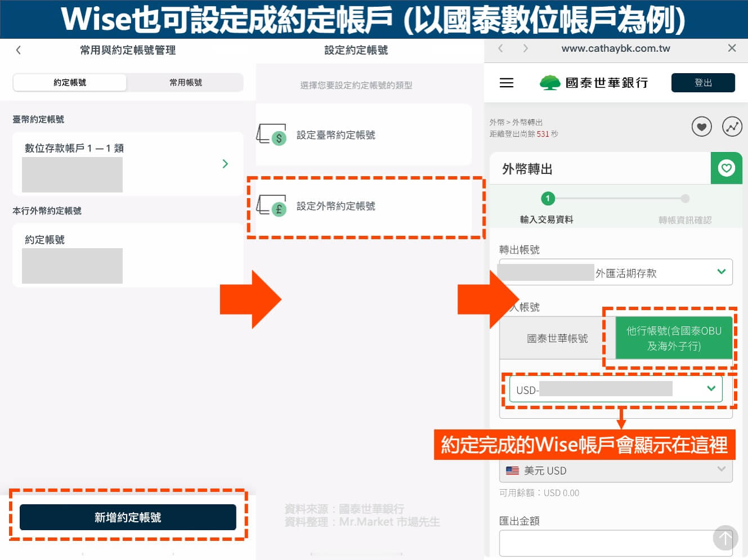
Task: Open 轉出帳號 外匯活期存款 dropdown
Action: tap(616, 272)
